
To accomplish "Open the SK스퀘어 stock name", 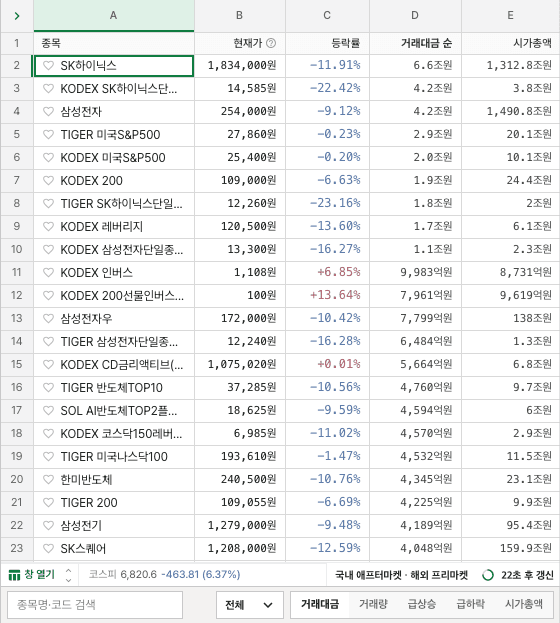I will tap(83, 549).
